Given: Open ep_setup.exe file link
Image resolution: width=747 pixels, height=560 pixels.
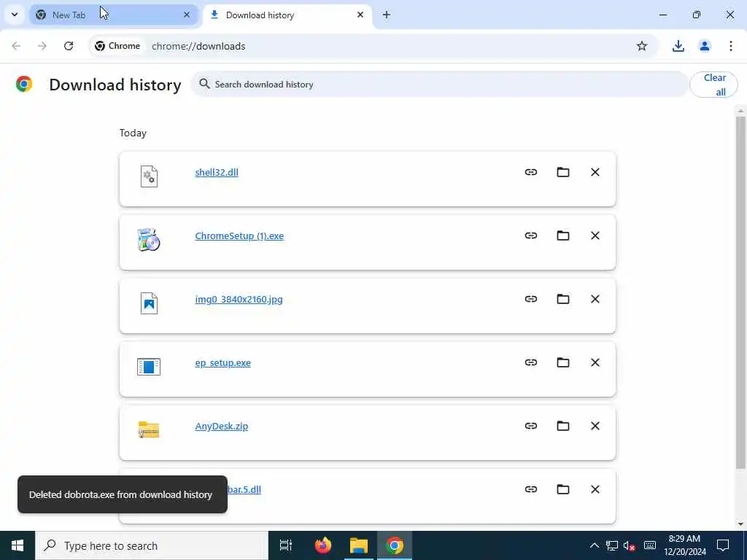Looking at the screenshot, I should (223, 363).
